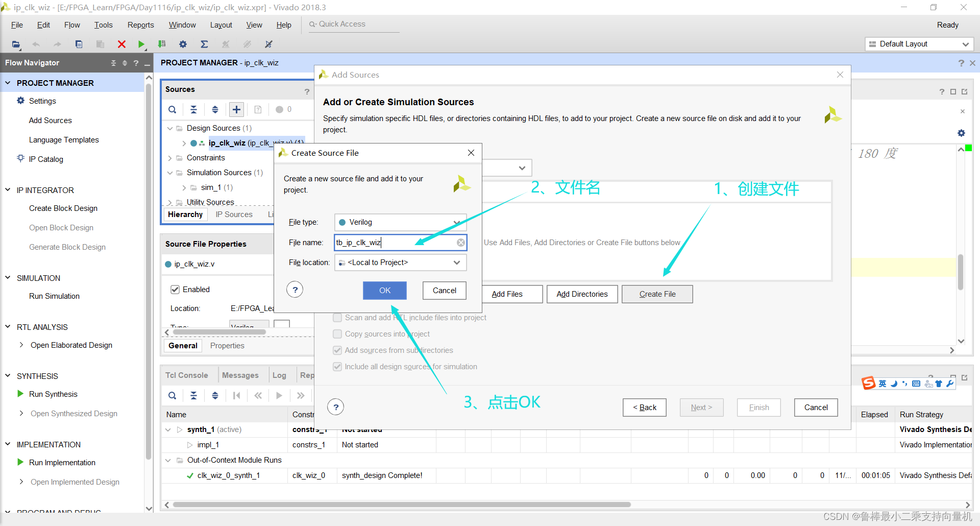
Task: Toggle the Enabled checkbox in Source File Properties
Action: pyautogui.click(x=175, y=290)
